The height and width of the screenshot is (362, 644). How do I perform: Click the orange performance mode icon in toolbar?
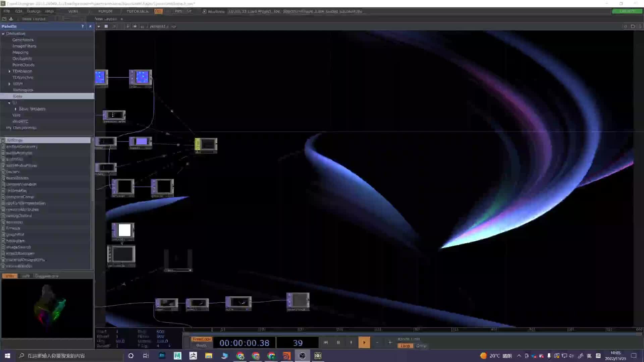click(158, 11)
